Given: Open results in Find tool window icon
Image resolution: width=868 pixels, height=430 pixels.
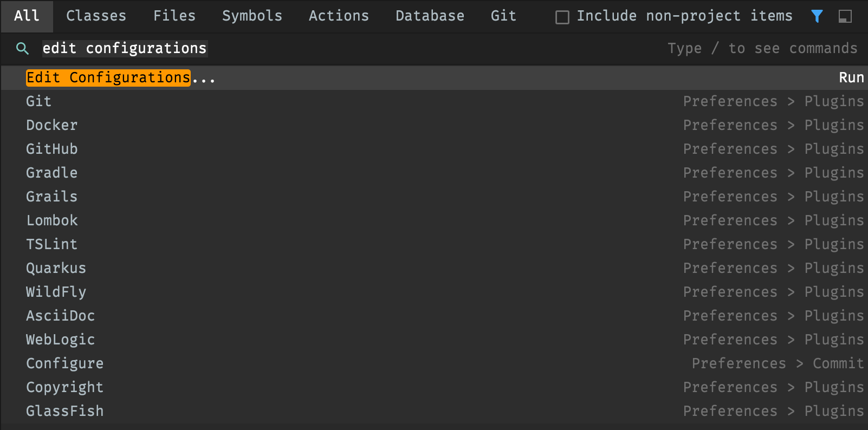Looking at the screenshot, I should 845,17.
